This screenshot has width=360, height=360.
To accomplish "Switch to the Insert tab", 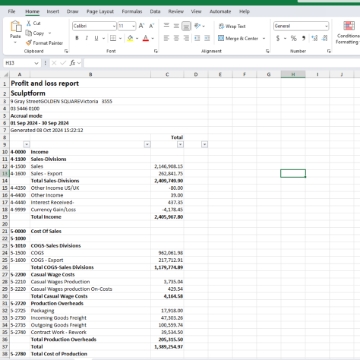I will [53, 11].
